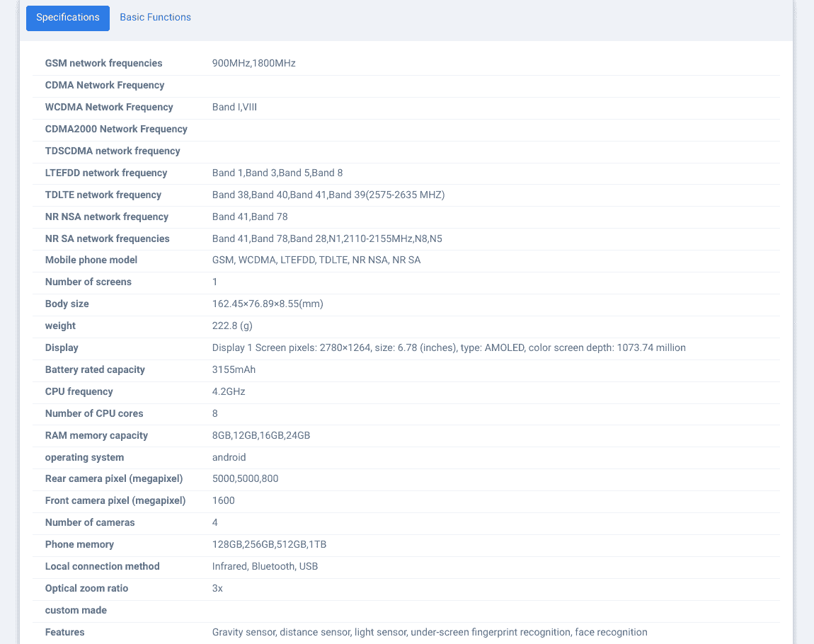Click the TDLTE network frequency label
The width and height of the screenshot is (814, 644).
(103, 195)
